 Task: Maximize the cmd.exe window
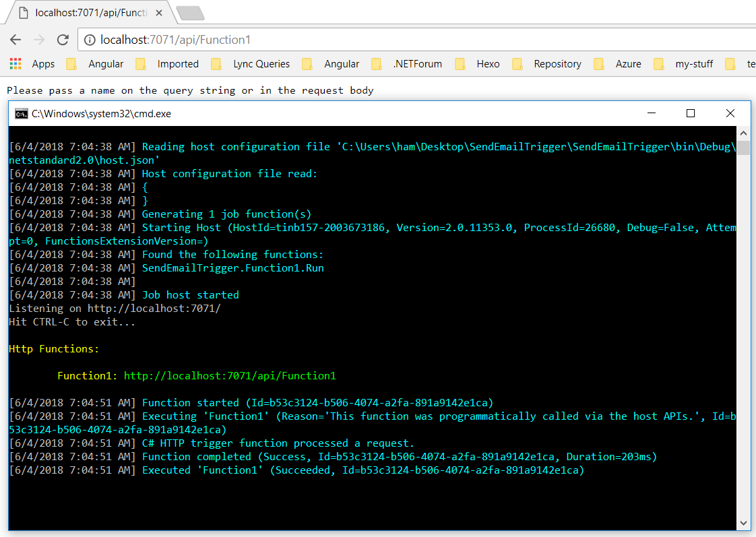point(691,113)
